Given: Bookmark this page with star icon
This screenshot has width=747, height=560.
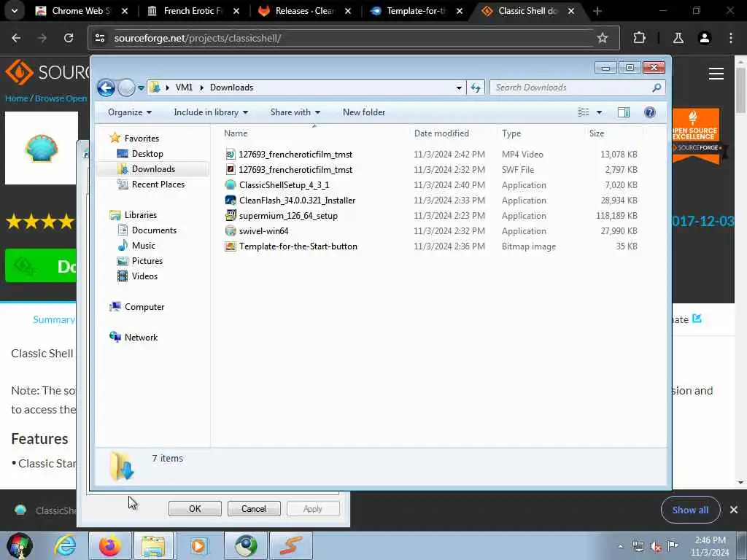Looking at the screenshot, I should [x=603, y=38].
